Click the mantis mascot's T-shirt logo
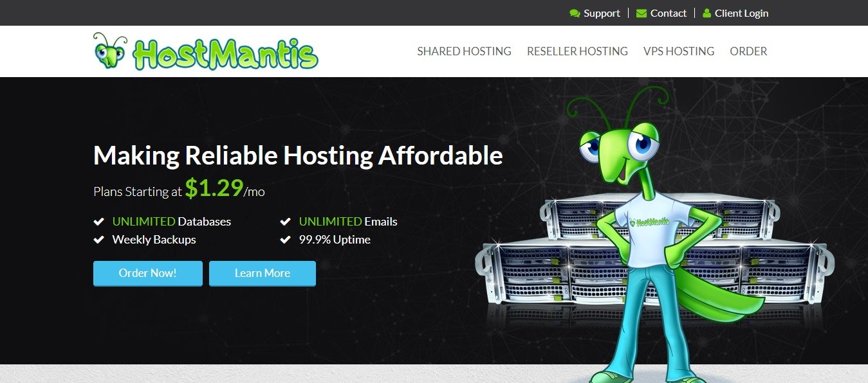The image size is (868, 383). pyautogui.click(x=651, y=222)
